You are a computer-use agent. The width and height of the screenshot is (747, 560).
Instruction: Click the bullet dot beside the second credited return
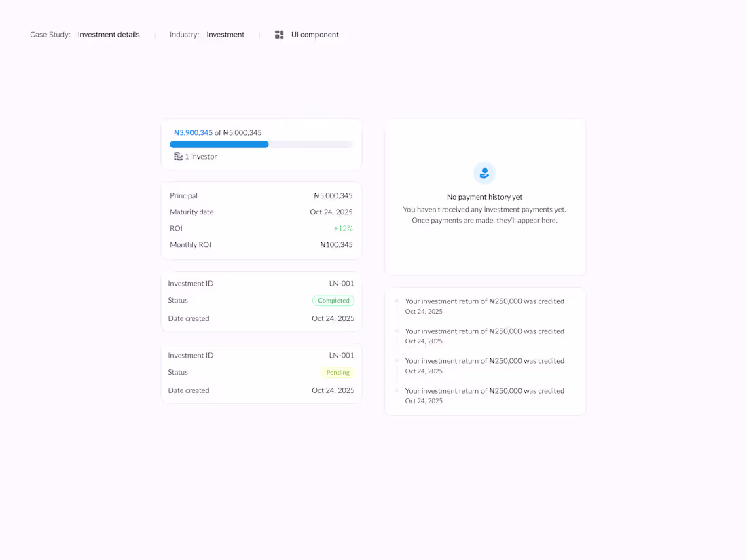pos(396,331)
